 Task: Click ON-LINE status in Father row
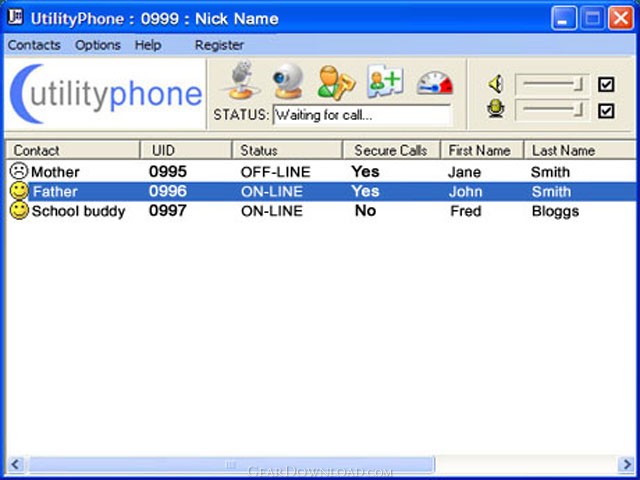click(272, 191)
